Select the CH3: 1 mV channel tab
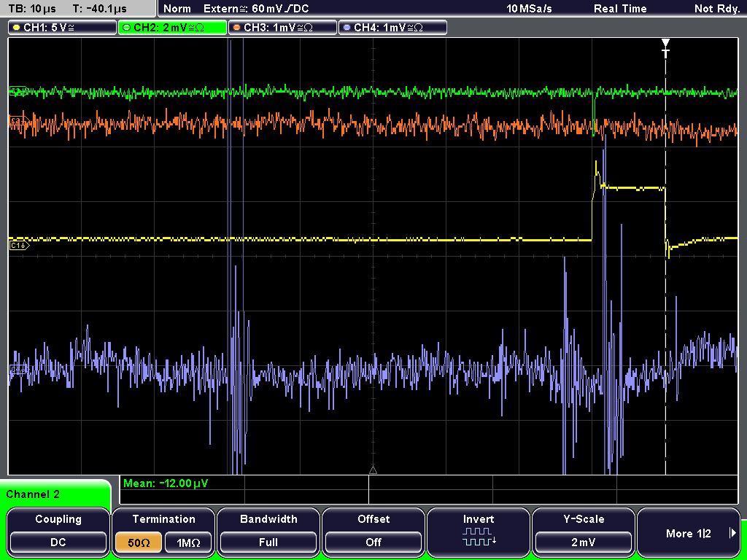The height and width of the screenshot is (560, 747). coord(282,28)
